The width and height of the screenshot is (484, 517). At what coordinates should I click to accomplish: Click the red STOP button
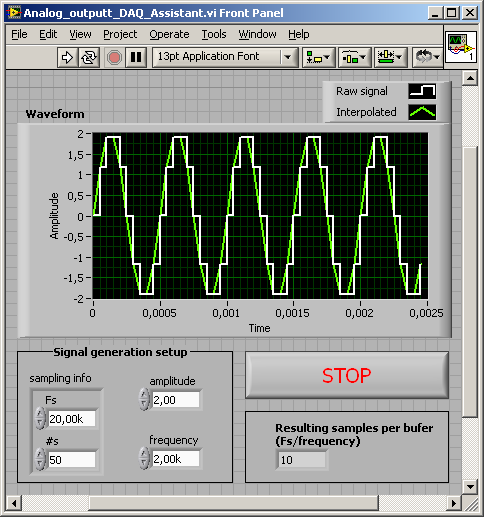347,375
